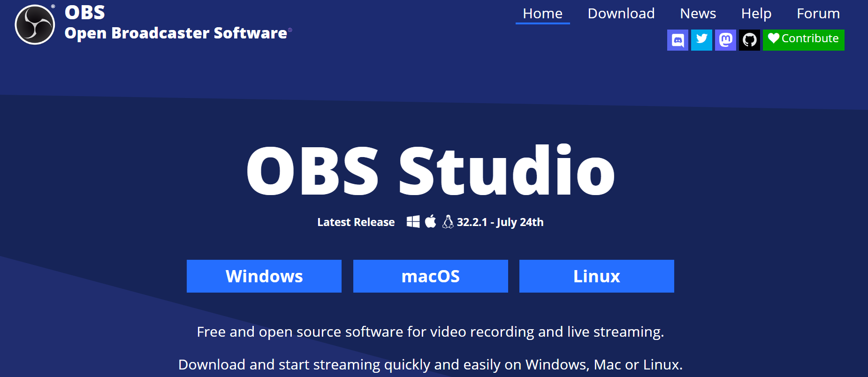The width and height of the screenshot is (868, 377).
Task: Click the "Latest Release" label
Action: point(356,222)
